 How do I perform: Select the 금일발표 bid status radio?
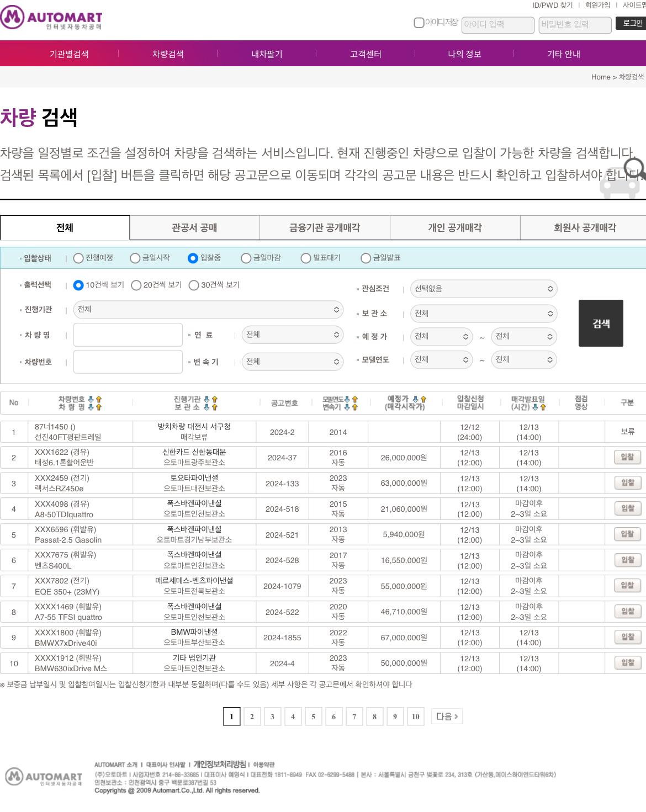pos(366,258)
